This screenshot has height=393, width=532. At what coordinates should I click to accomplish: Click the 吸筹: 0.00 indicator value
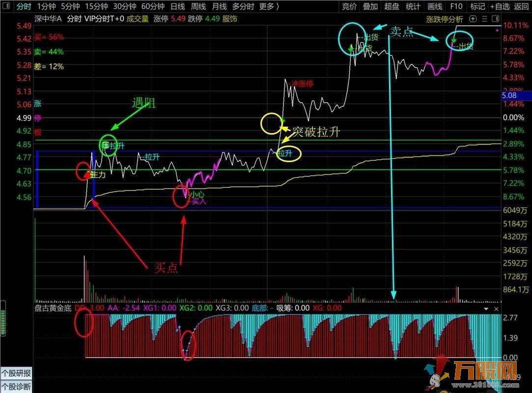click(x=293, y=308)
